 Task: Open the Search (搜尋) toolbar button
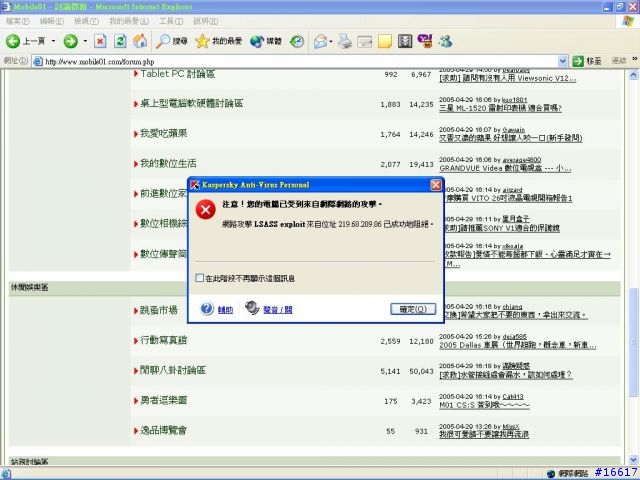click(171, 41)
